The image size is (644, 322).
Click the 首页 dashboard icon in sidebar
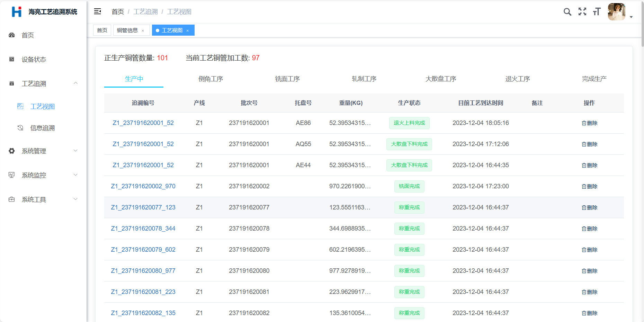12,35
